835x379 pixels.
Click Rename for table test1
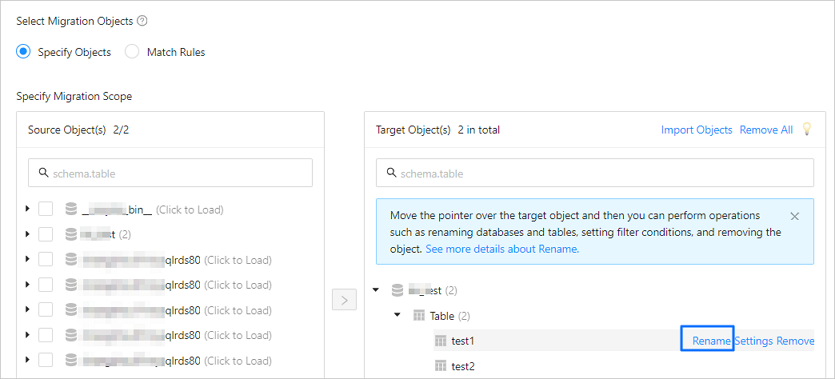click(x=711, y=341)
